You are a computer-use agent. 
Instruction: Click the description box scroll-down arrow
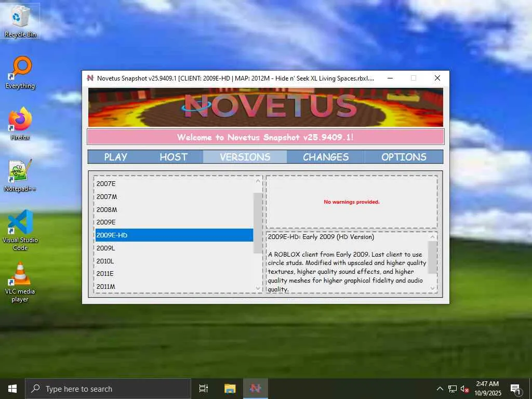(x=433, y=288)
